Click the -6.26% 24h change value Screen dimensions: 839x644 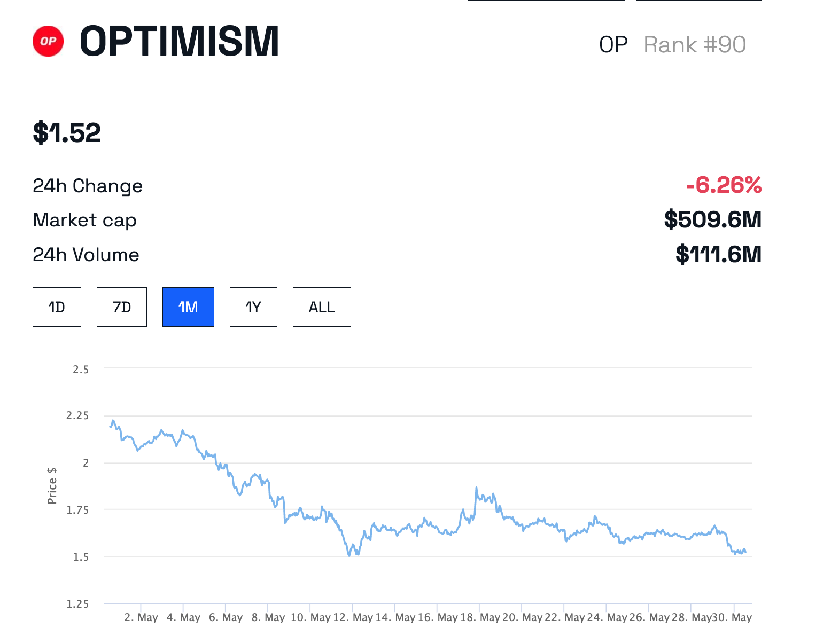[x=724, y=185]
